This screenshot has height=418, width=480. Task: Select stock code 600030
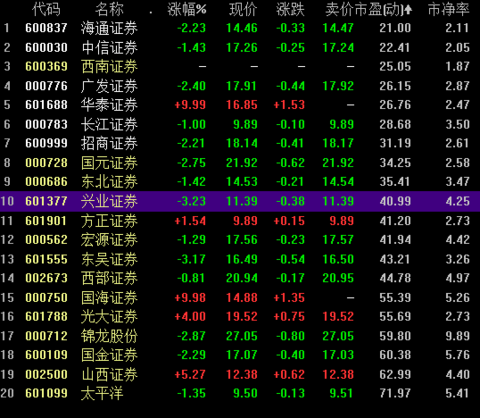pos(46,48)
